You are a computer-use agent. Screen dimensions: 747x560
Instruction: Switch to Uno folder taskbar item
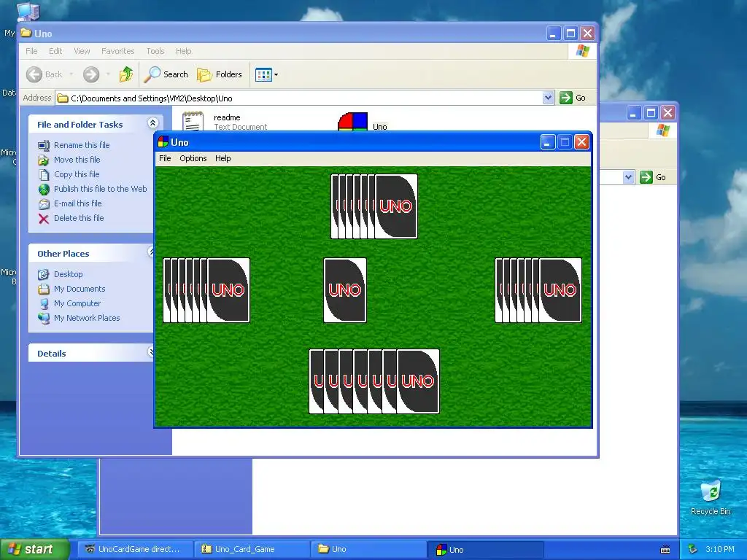click(x=368, y=549)
